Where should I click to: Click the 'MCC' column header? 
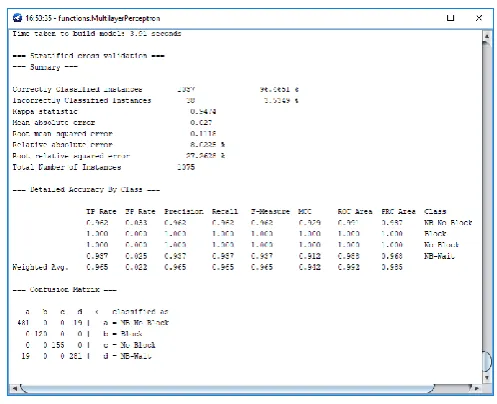coord(305,211)
